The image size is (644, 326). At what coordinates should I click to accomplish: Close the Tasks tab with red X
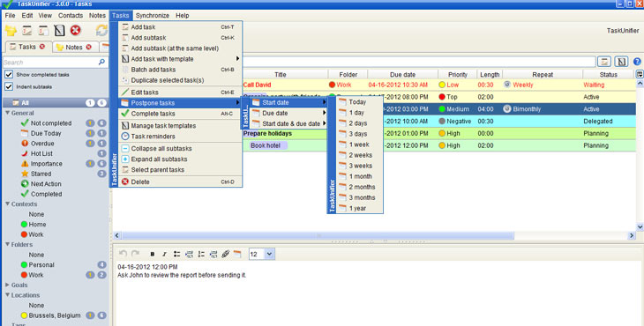pyautogui.click(x=41, y=47)
